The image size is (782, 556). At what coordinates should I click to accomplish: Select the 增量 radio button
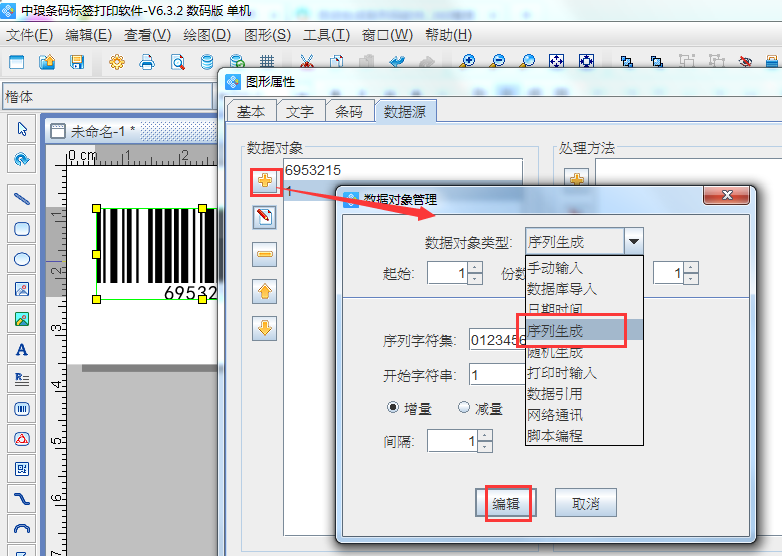394,408
